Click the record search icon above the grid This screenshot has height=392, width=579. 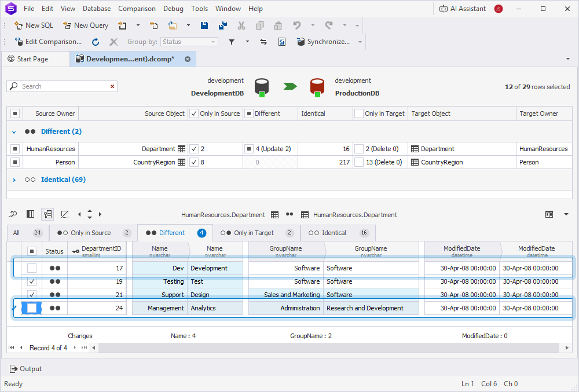click(x=12, y=214)
